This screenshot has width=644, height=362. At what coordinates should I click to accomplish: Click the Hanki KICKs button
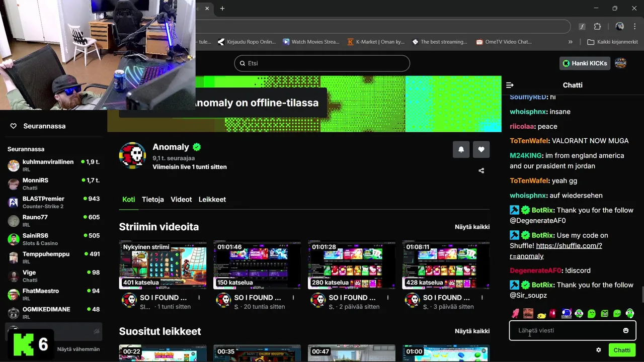click(585, 63)
